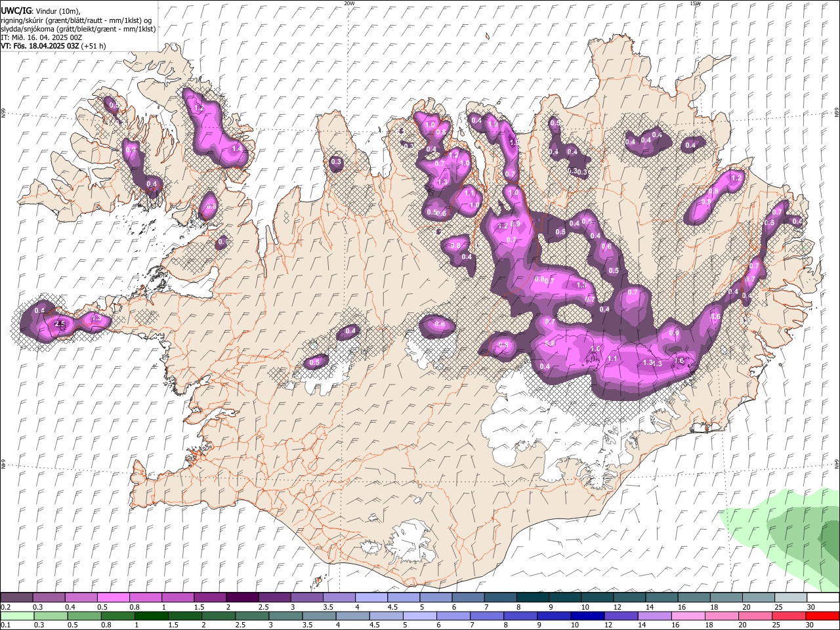
Task: Pick the dark mauve 0.2 snow legend swatch
Action: click(16, 597)
